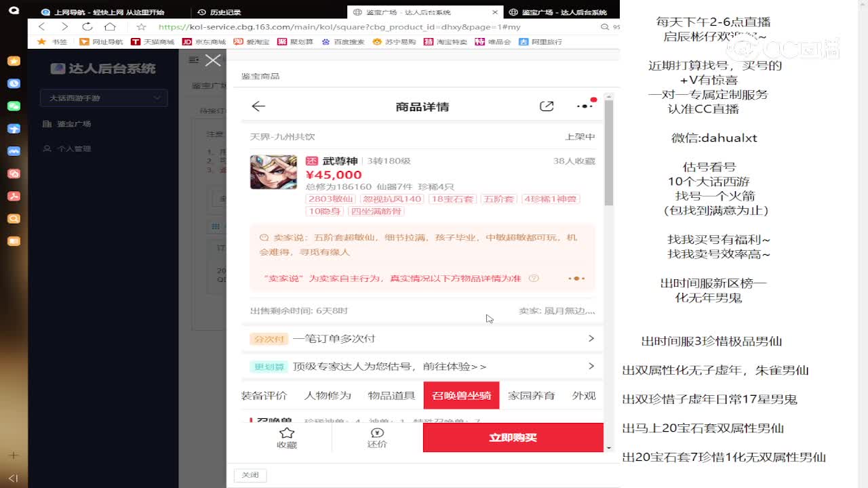
Task: Expand the 一笔订单多次付 row arrow
Action: tap(591, 338)
